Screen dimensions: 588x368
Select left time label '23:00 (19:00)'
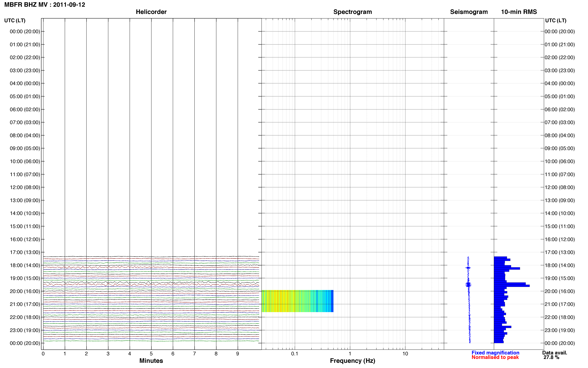click(25, 330)
